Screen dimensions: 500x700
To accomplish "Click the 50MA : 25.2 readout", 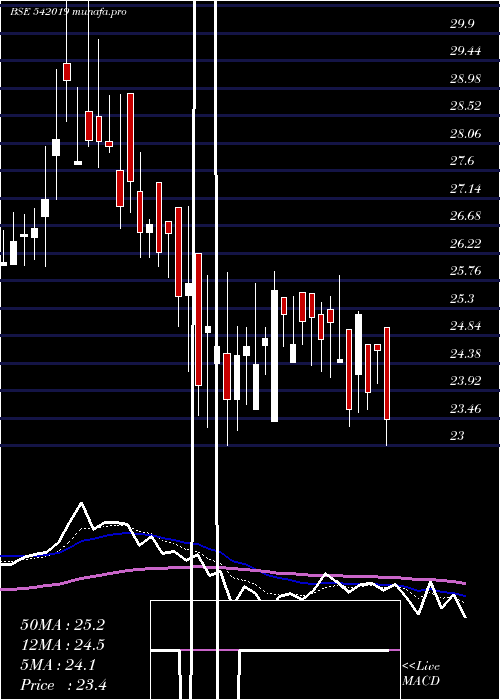I will (x=62, y=625).
